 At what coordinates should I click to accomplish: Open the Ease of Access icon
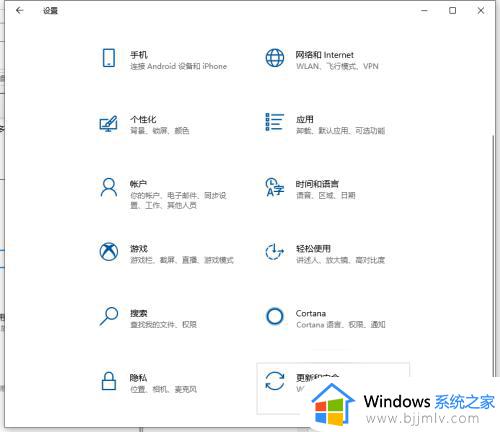(274, 252)
